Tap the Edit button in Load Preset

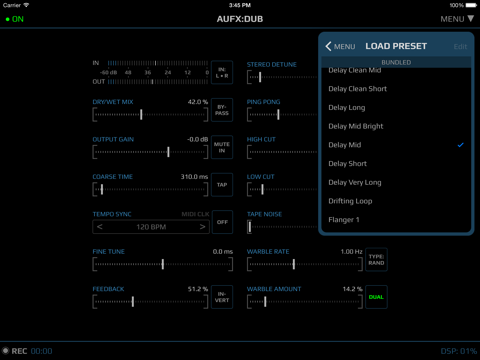[x=460, y=47]
